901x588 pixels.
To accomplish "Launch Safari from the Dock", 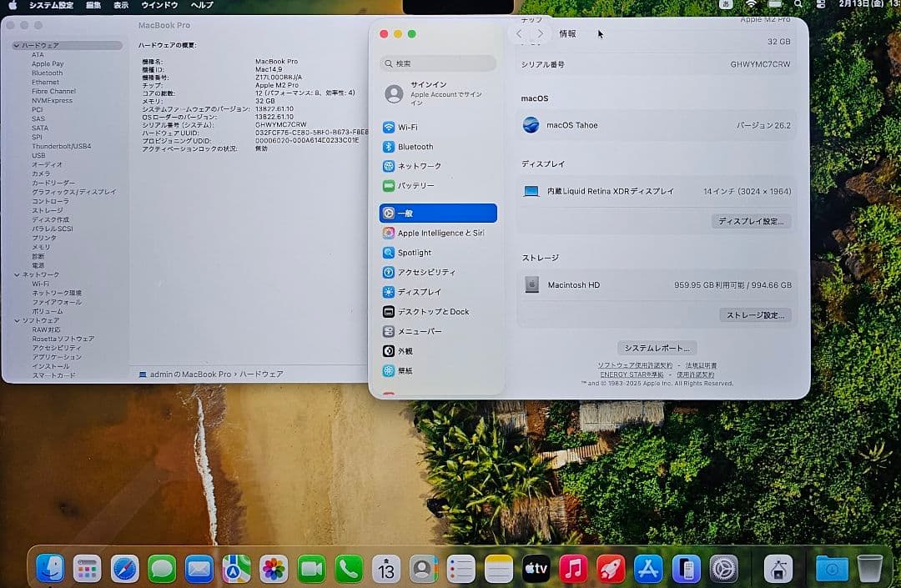I will (124, 569).
